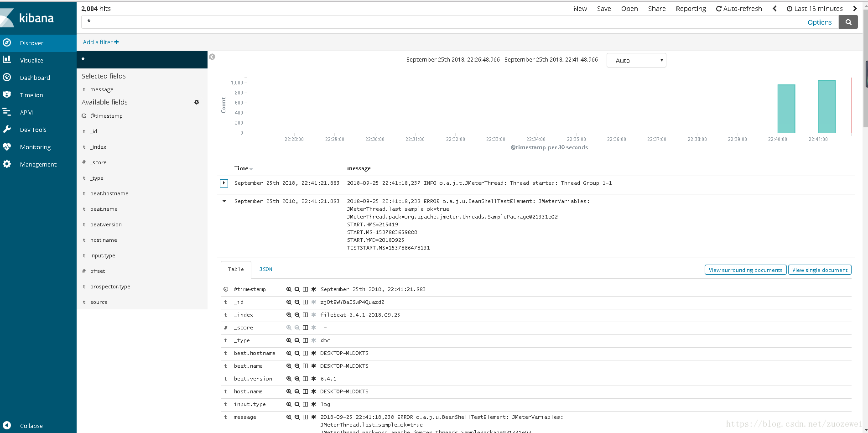Filter for beat.hostname value DESKTOP-MLDOKTS
868x433 pixels.
coord(289,353)
